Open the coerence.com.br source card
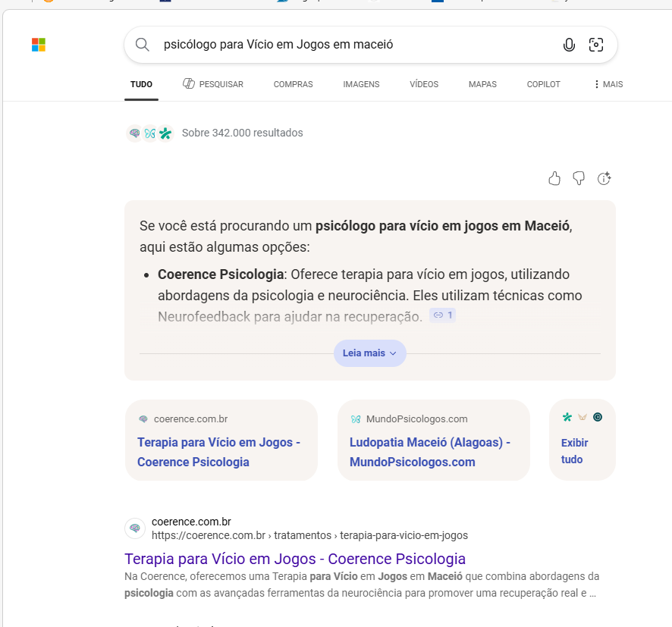Image resolution: width=672 pixels, height=627 pixels. [x=221, y=440]
